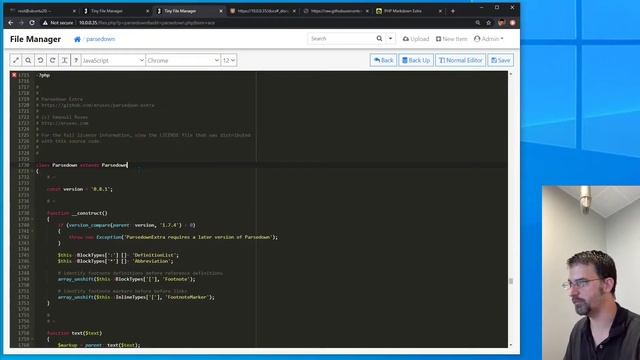This screenshot has width=640, height=360.
Task: Toggle the fullscreen editor icon
Action: tap(16, 60)
